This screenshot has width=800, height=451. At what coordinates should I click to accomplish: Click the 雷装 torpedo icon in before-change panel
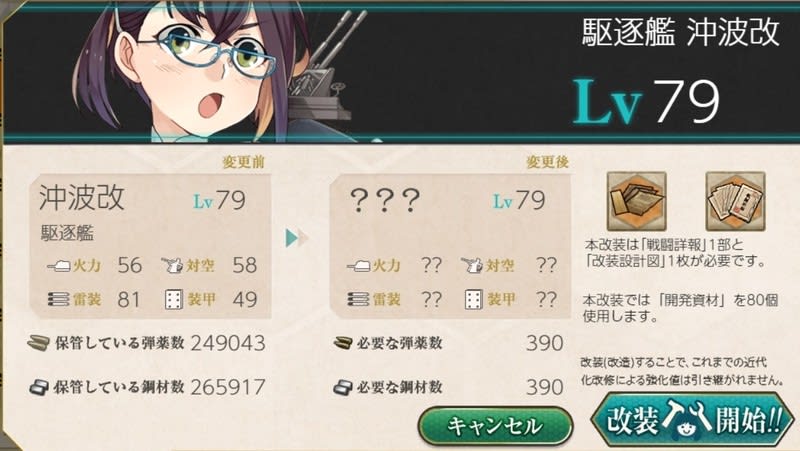58,299
